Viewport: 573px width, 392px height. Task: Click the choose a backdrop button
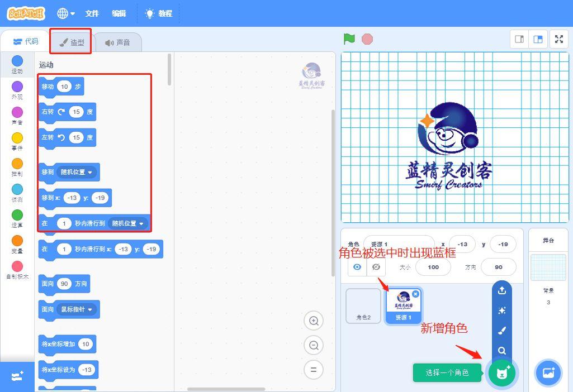[x=548, y=373]
